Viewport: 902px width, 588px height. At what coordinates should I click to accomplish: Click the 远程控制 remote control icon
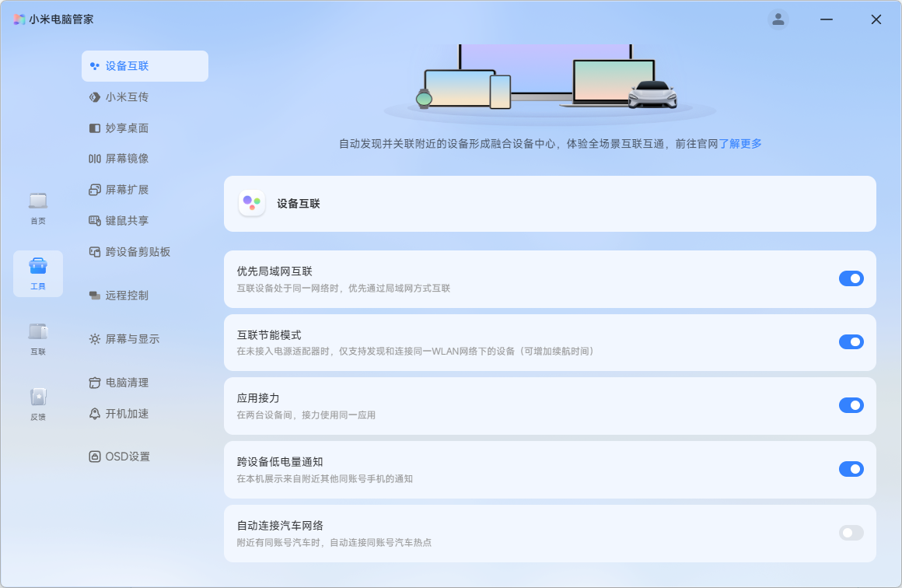click(x=95, y=296)
